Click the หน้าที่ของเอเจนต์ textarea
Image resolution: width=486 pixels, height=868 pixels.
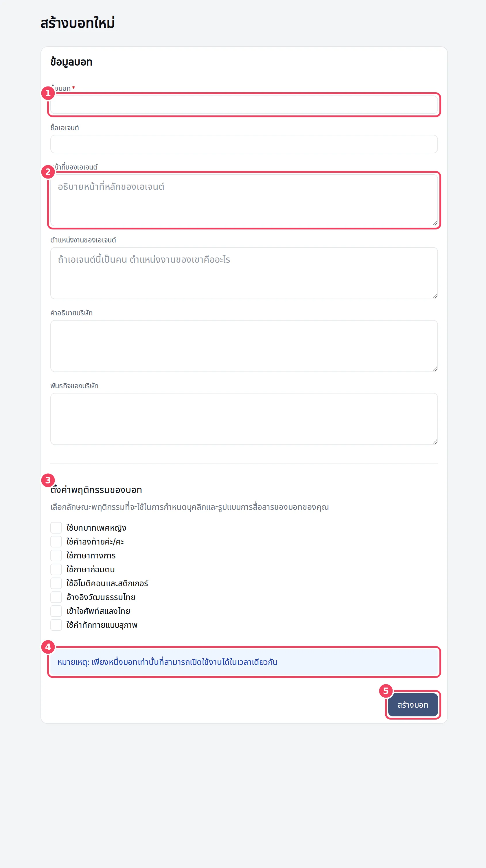[244, 200]
